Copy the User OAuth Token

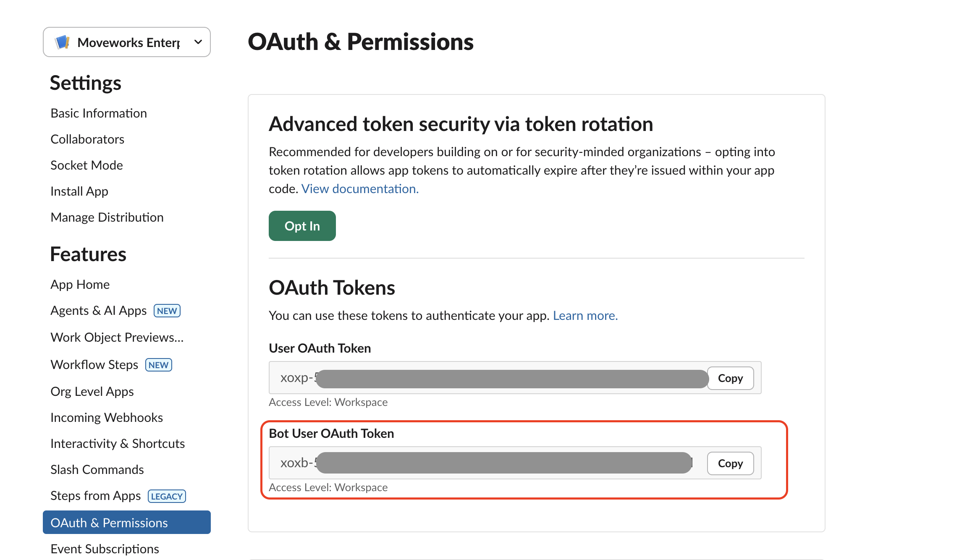pyautogui.click(x=730, y=378)
